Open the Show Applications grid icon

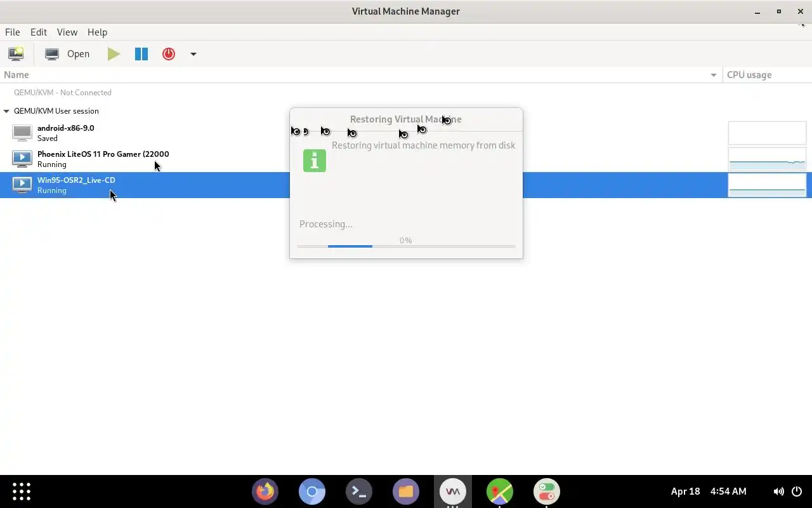pyautogui.click(x=22, y=491)
